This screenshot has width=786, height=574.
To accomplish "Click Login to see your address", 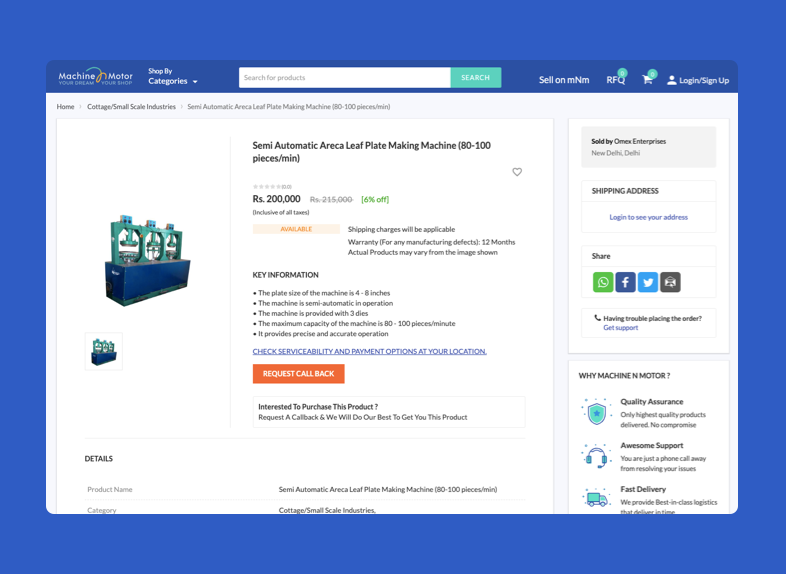I will tap(648, 217).
